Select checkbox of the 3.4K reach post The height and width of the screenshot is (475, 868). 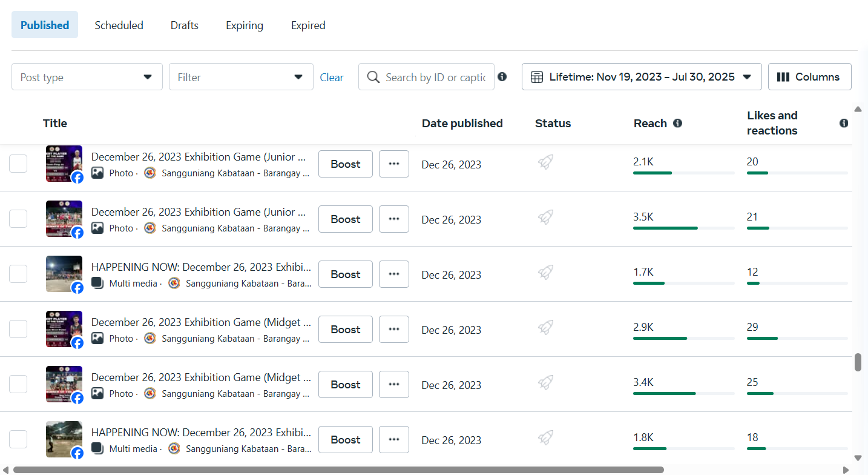click(x=18, y=384)
